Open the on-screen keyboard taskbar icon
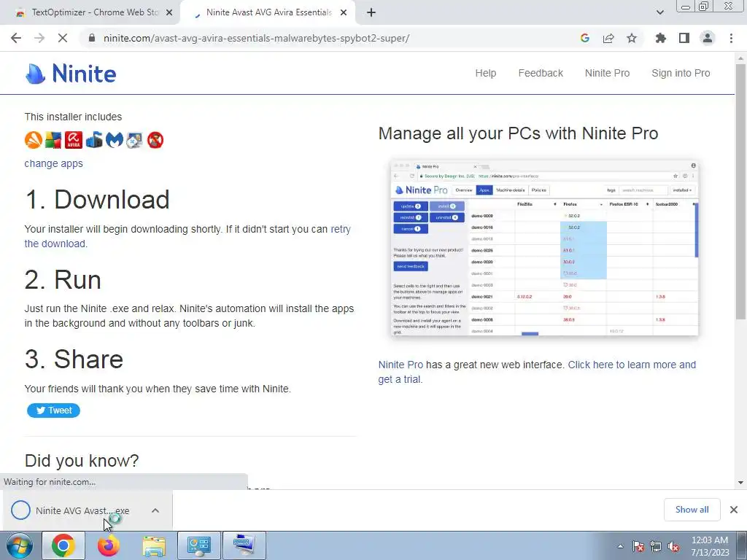The image size is (747, 560). (x=244, y=545)
